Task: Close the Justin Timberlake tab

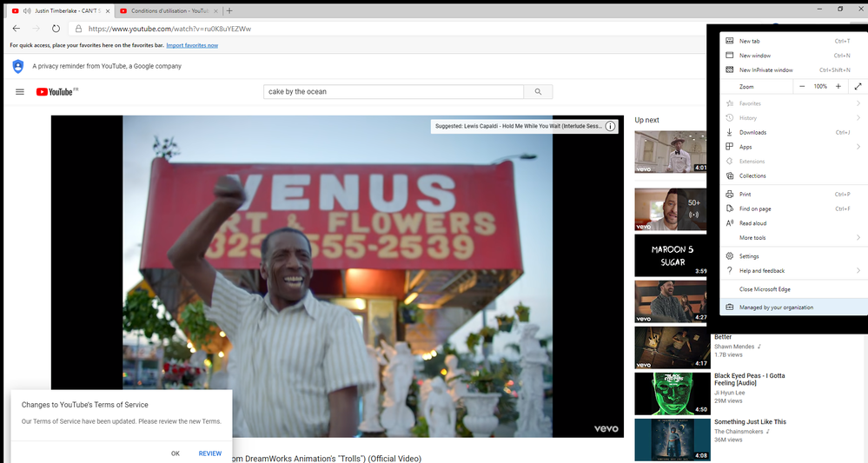Action: click(108, 10)
